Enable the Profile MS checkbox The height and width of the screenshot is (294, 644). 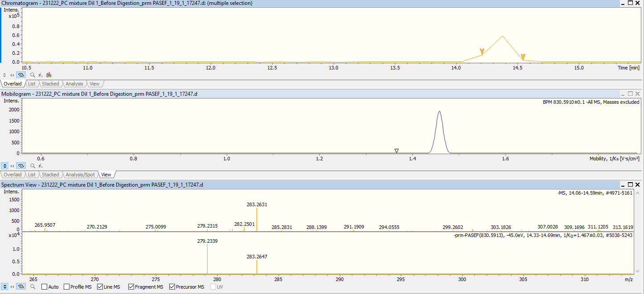point(66,287)
